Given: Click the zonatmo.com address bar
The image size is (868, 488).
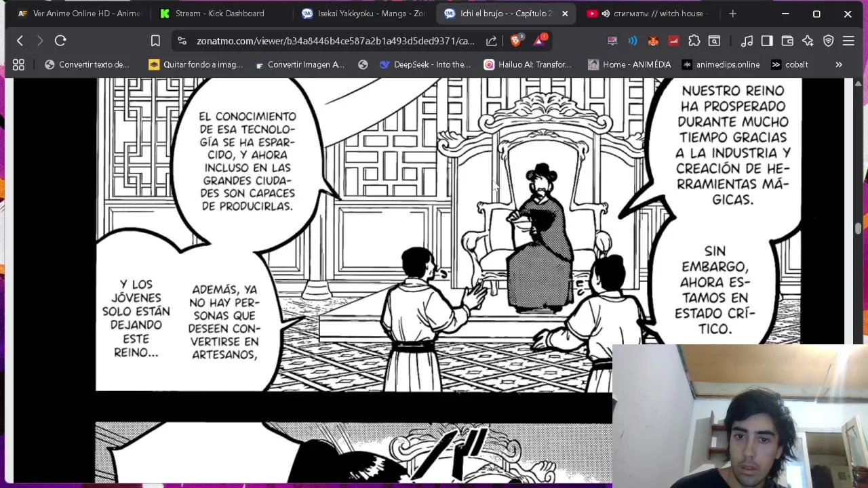Looking at the screenshot, I should click(x=335, y=41).
